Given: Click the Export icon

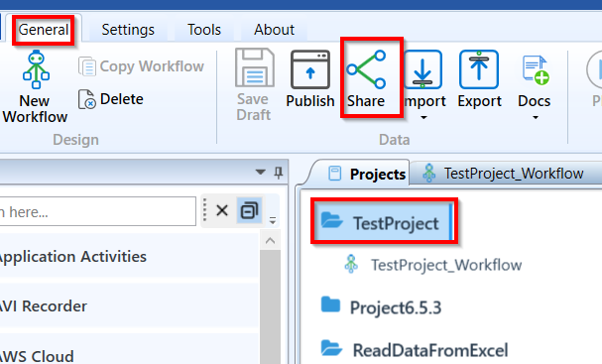Looking at the screenshot, I should point(479,69).
